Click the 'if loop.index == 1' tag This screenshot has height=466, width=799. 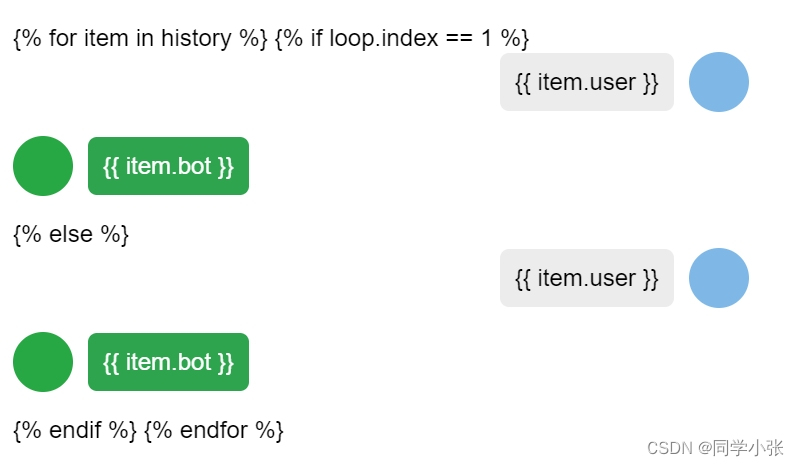click(401, 39)
